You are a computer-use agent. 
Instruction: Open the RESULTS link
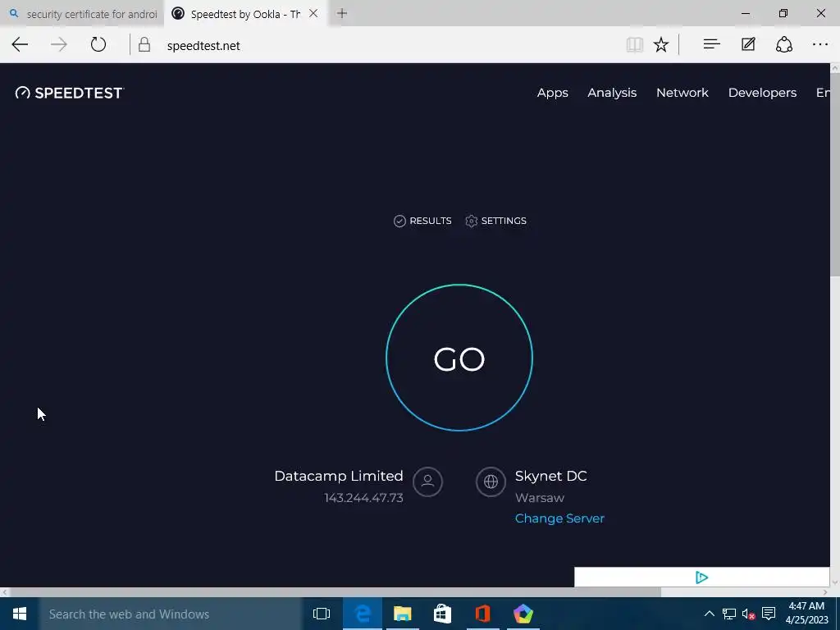(422, 221)
